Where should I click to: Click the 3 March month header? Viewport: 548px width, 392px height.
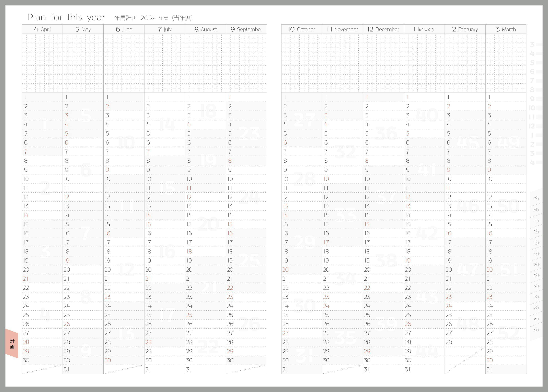coord(506,29)
